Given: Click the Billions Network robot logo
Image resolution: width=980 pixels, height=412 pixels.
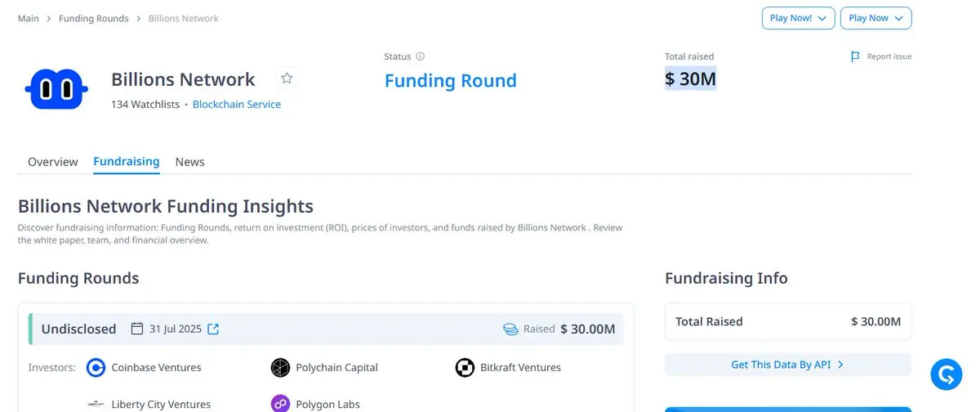Looking at the screenshot, I should pos(55,89).
